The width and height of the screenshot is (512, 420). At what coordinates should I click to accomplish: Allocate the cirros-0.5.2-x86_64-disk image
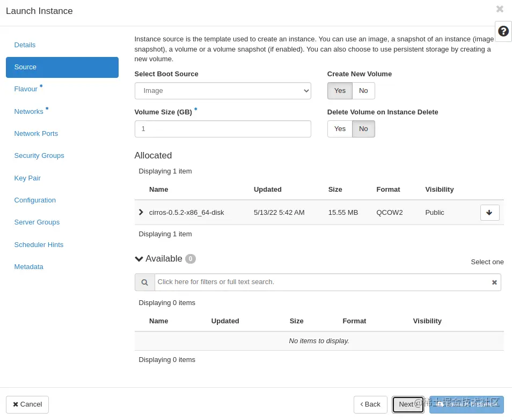489,212
